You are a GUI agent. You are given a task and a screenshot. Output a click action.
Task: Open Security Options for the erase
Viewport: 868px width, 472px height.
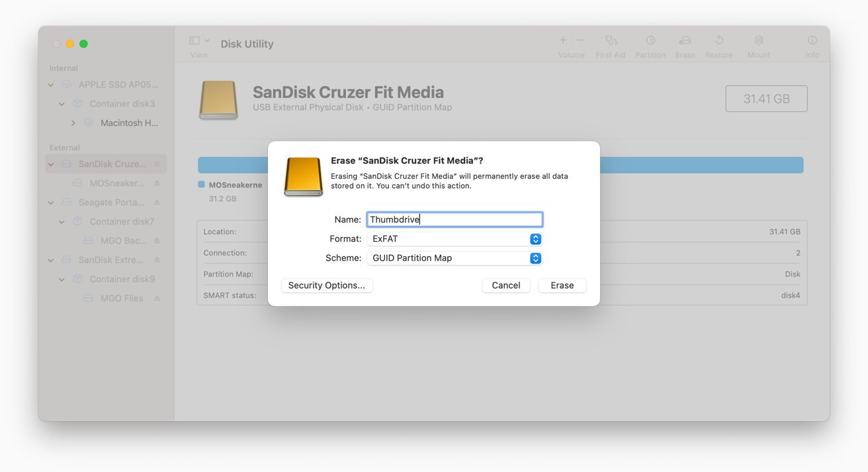pyautogui.click(x=327, y=285)
